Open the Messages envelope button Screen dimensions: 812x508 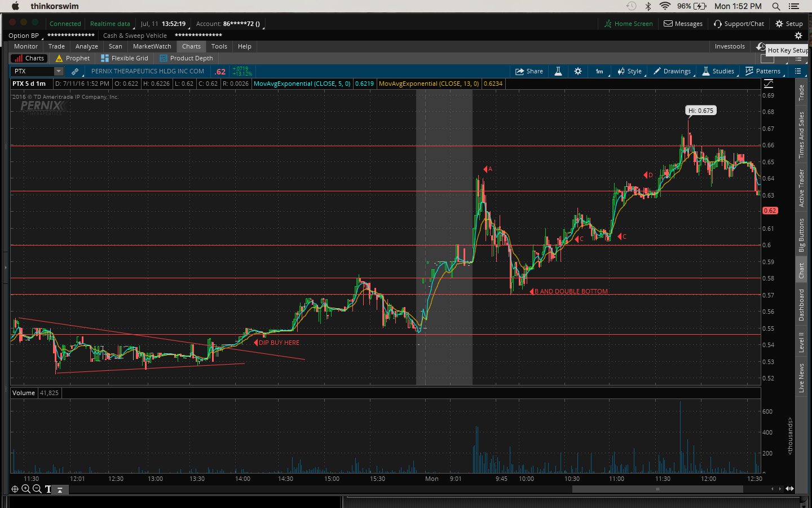(683, 24)
